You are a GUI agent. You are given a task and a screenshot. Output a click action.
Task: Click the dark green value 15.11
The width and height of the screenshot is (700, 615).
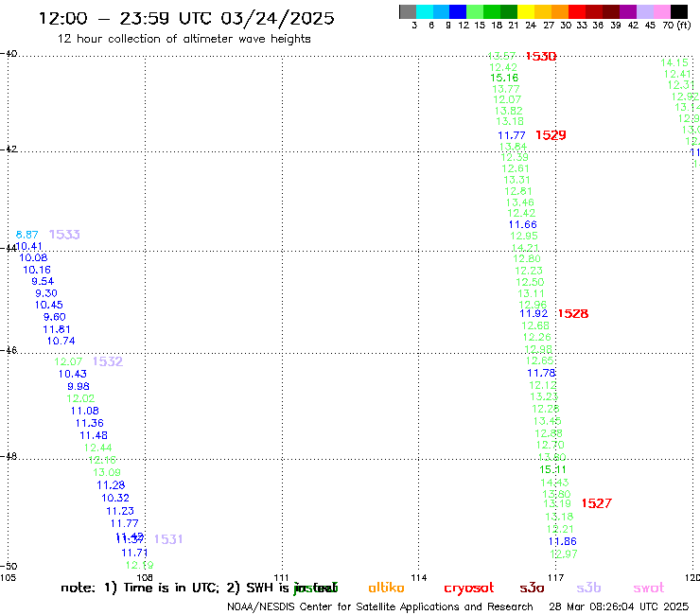(x=552, y=469)
